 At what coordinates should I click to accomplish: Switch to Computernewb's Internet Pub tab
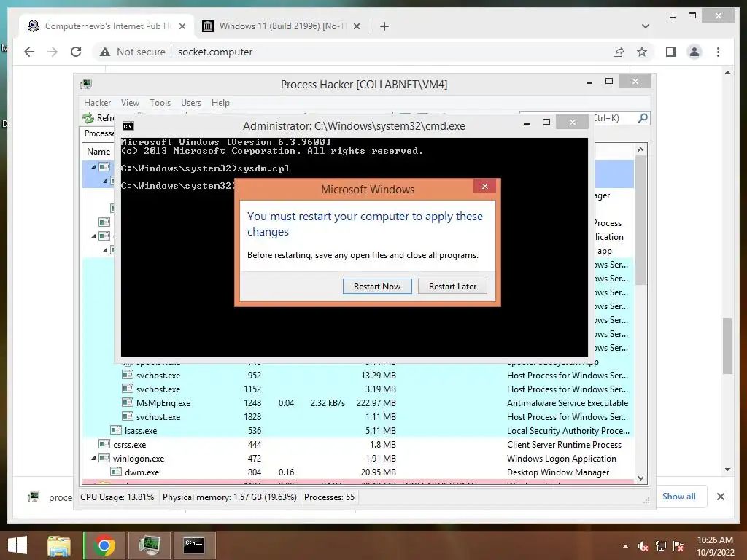click(107, 26)
